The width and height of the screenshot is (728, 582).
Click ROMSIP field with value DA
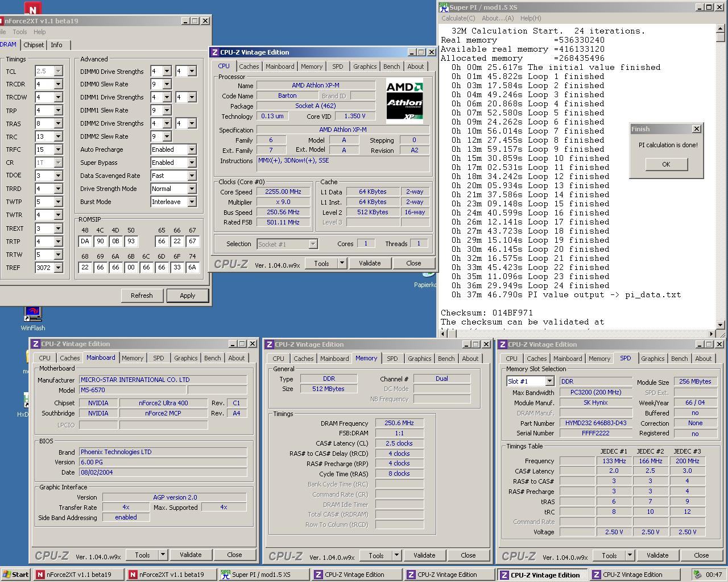pos(85,242)
